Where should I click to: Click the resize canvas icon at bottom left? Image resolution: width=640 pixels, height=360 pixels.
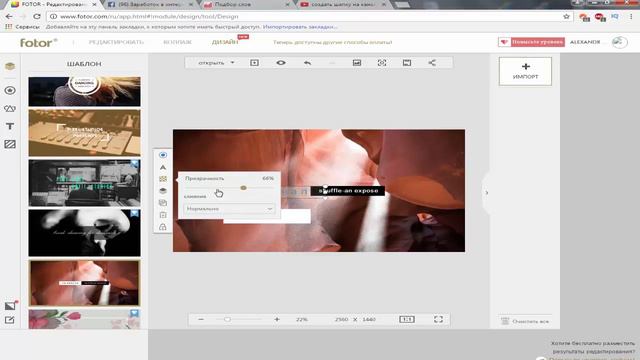click(10, 305)
